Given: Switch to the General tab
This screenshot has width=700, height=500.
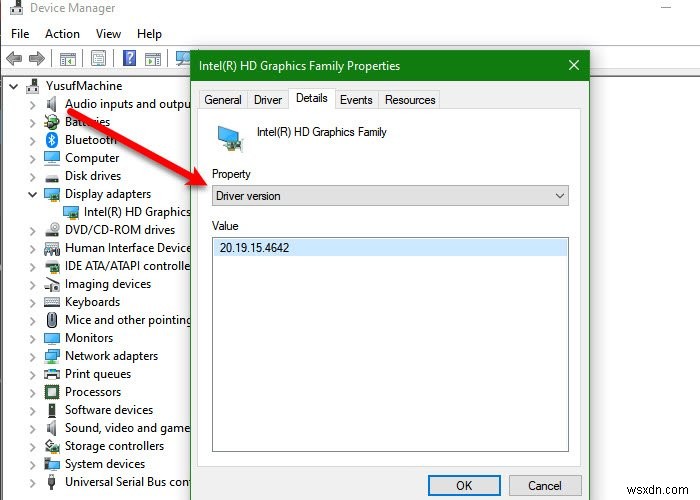Looking at the screenshot, I should click(223, 100).
